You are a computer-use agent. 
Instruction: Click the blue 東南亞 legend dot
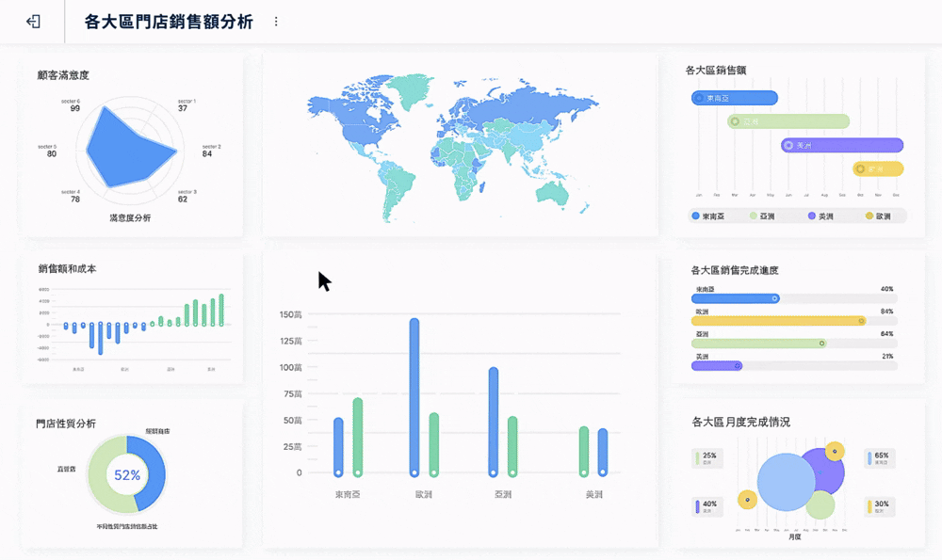coord(696,216)
